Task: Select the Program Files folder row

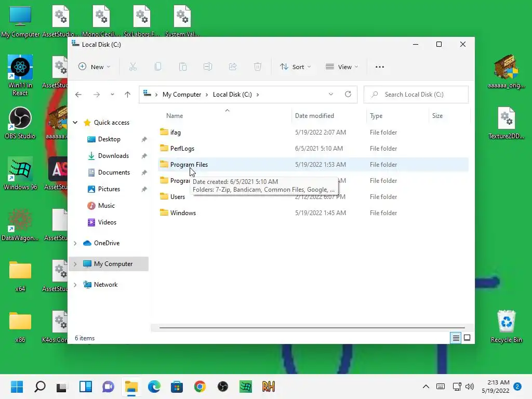Action: 313,165
